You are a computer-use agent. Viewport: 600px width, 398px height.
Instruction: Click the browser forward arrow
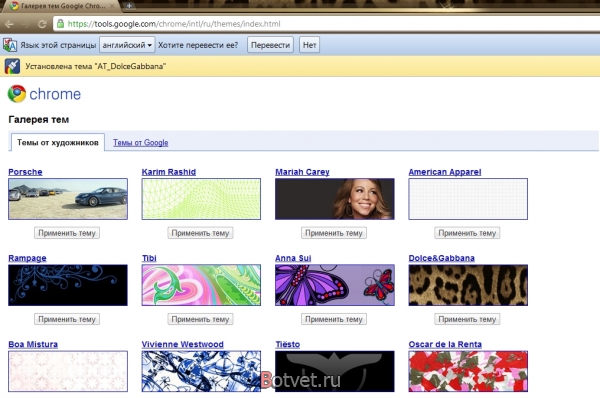[x=26, y=24]
